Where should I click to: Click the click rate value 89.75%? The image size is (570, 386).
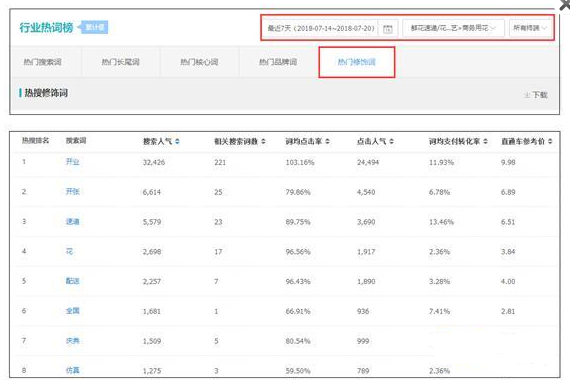[298, 222]
